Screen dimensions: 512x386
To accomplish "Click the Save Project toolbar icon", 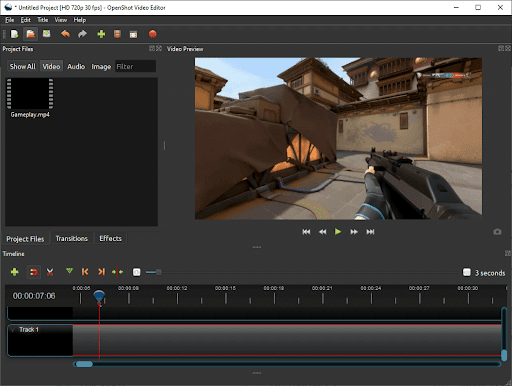I will [46, 34].
